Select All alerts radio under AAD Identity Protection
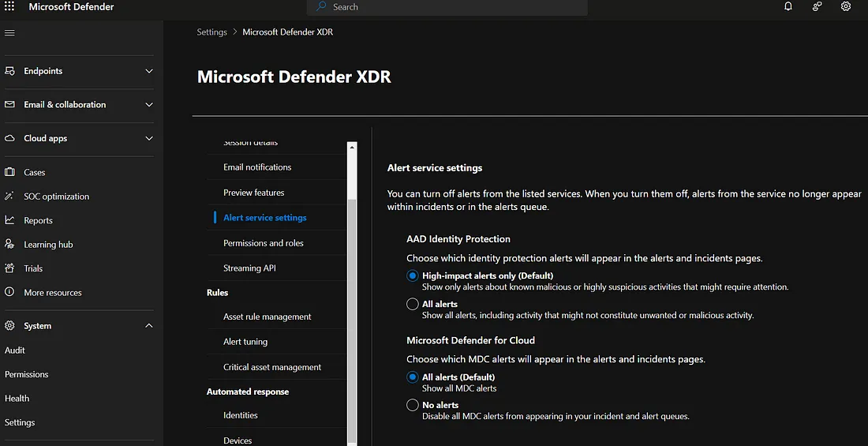 [413, 304]
